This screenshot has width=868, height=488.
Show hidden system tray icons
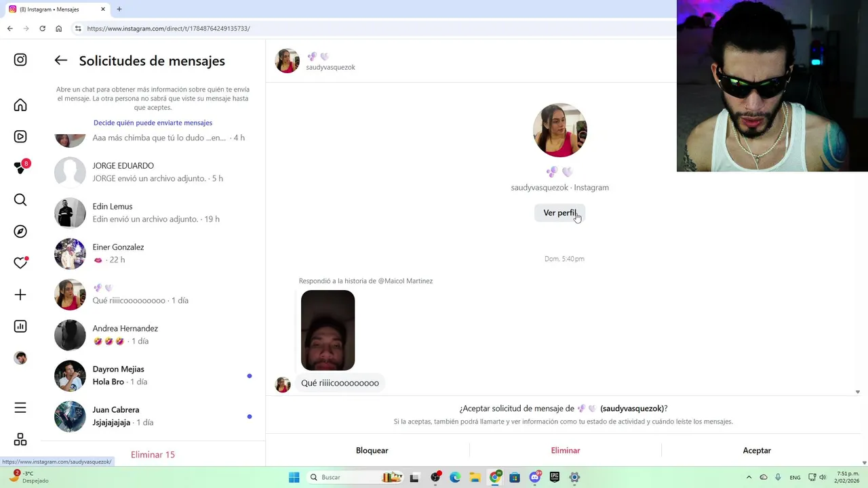[x=749, y=477]
